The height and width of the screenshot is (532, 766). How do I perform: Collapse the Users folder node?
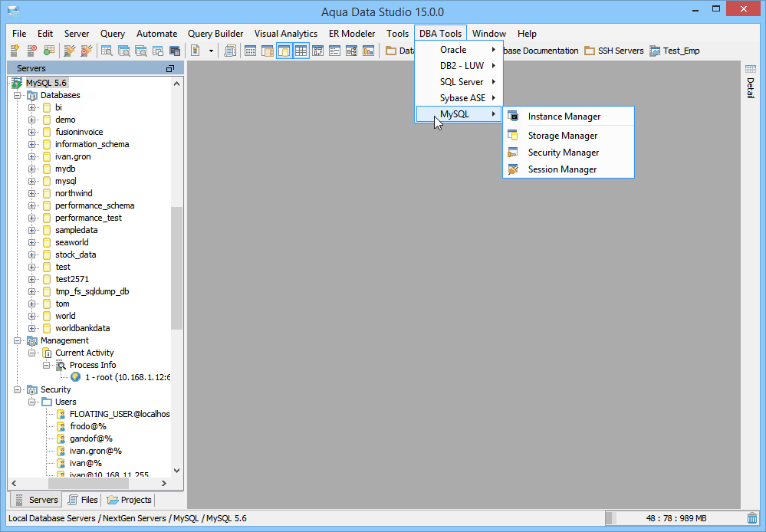pyautogui.click(x=31, y=402)
